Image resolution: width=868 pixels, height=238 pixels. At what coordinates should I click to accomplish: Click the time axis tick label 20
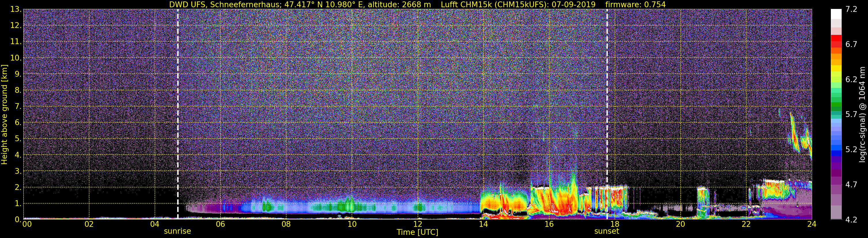tap(680, 224)
